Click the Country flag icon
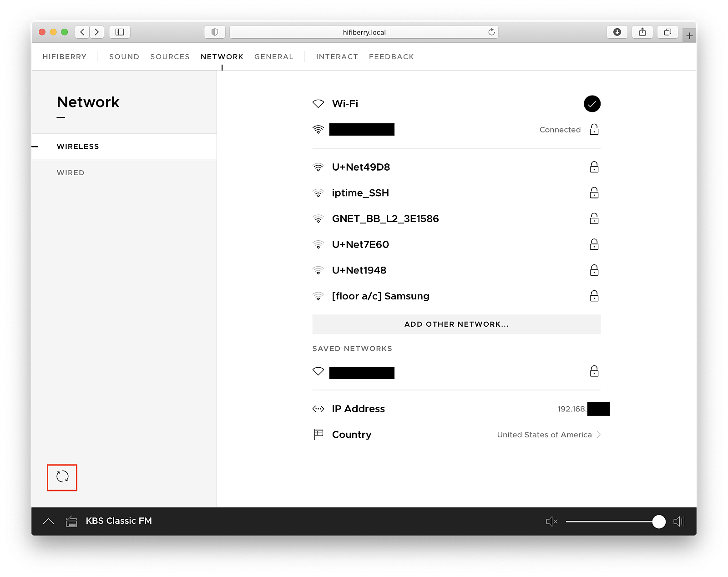Image resolution: width=728 pixels, height=577 pixels. (318, 435)
